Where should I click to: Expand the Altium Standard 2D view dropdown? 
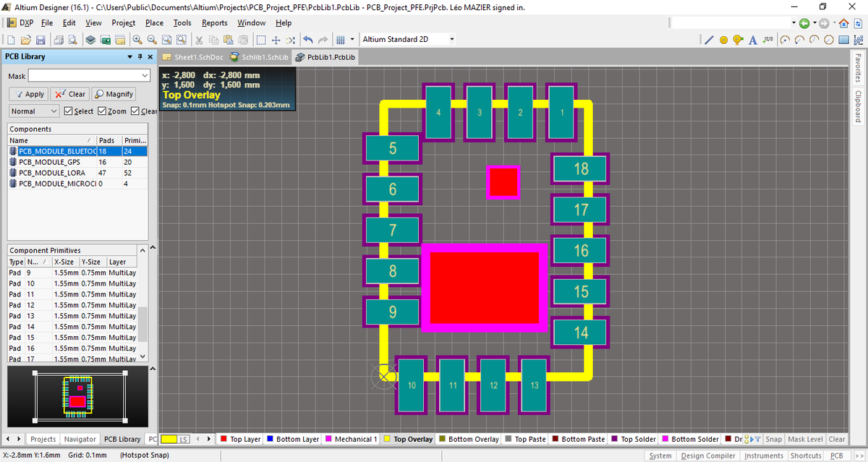click(x=452, y=39)
